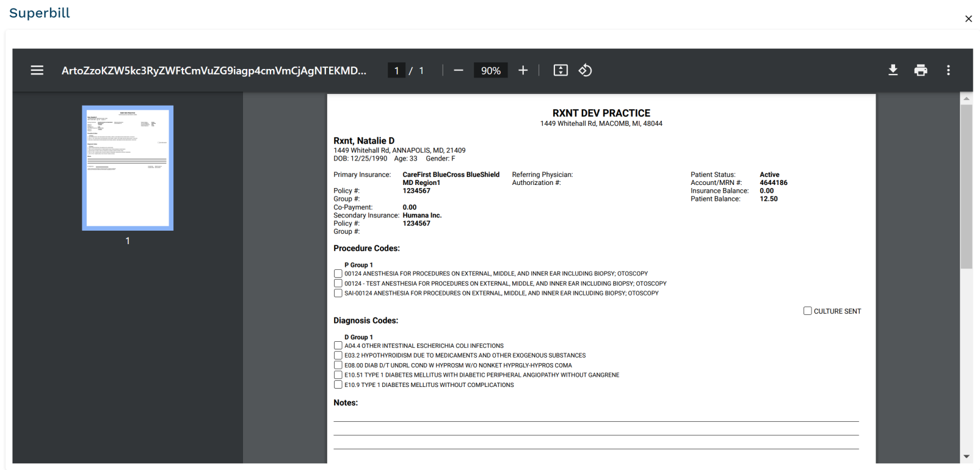
Task: Check the A04.4 Escherichia coli diagnosis box
Action: [x=338, y=345]
